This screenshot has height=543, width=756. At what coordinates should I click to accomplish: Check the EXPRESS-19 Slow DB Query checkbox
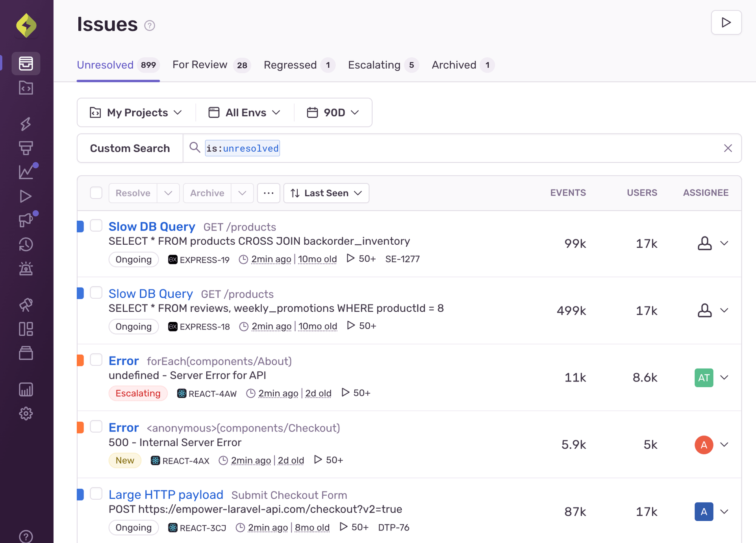[96, 226]
